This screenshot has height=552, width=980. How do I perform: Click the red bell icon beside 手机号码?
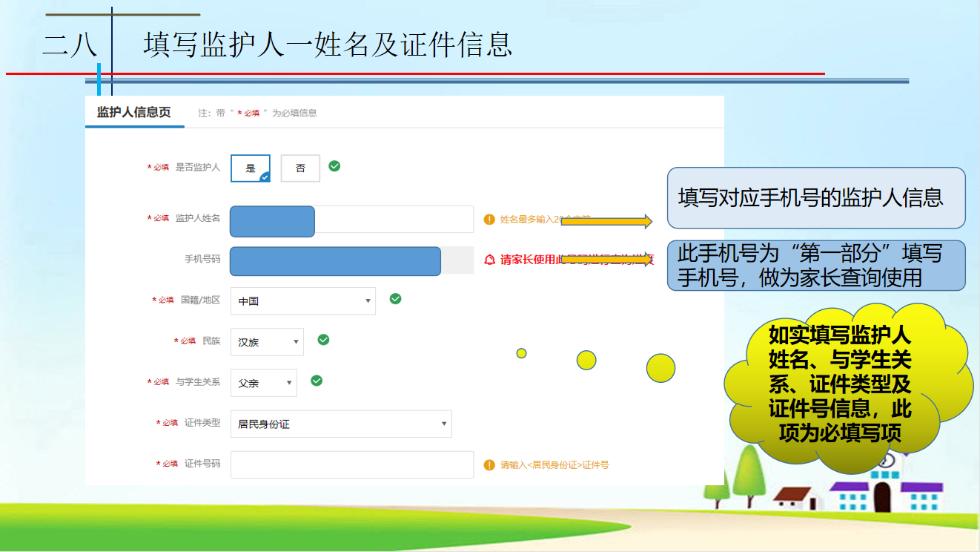[x=489, y=260]
